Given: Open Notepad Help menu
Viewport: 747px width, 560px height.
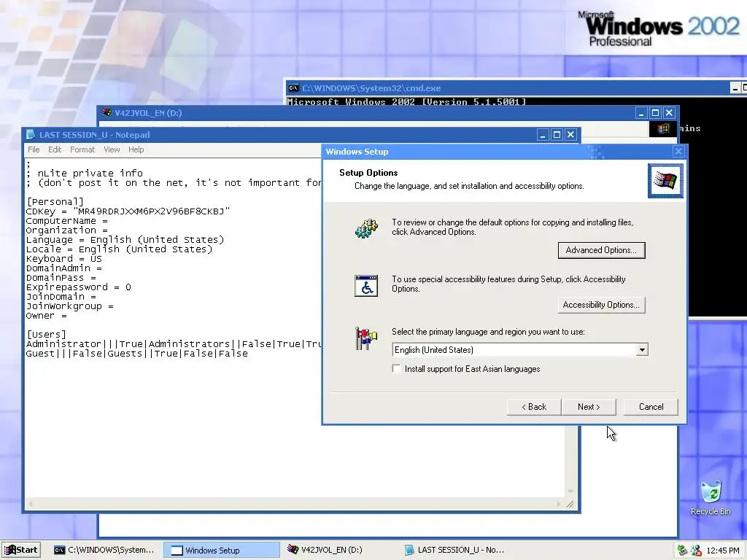Looking at the screenshot, I should (136, 149).
